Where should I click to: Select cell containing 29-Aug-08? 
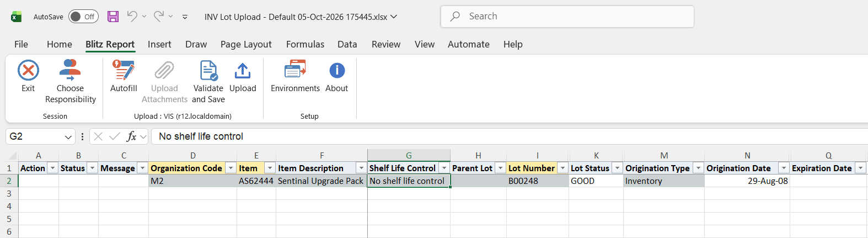point(747,181)
